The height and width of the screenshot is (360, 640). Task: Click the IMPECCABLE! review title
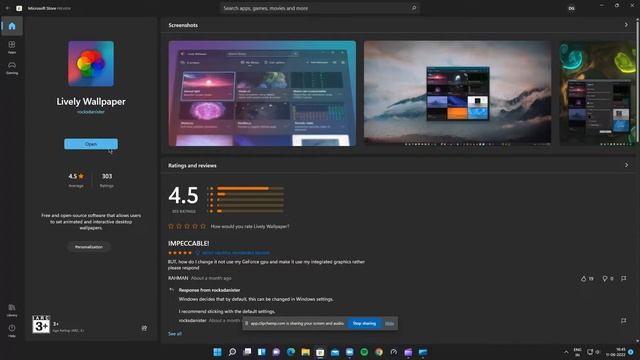189,243
